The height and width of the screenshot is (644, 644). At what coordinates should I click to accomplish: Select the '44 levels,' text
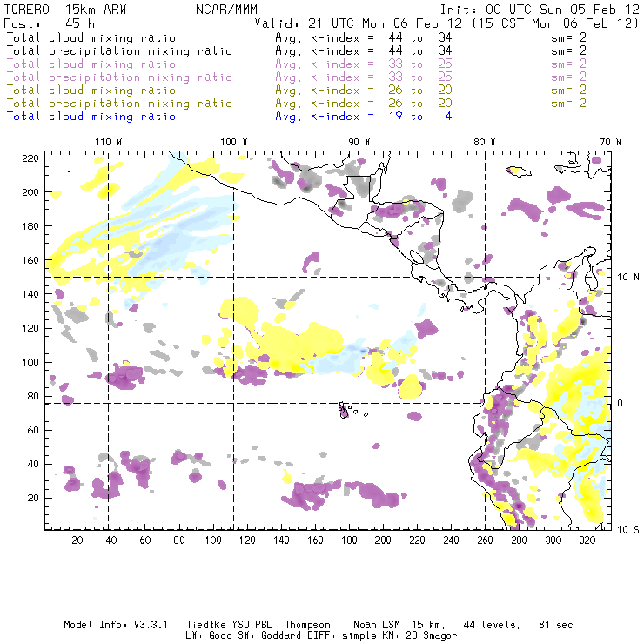click(x=492, y=625)
